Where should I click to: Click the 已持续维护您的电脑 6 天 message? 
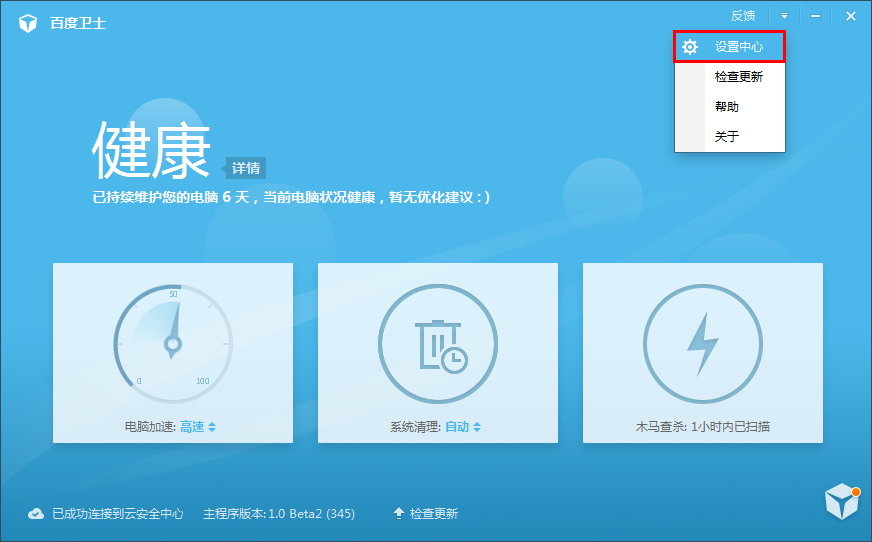pyautogui.click(x=291, y=197)
